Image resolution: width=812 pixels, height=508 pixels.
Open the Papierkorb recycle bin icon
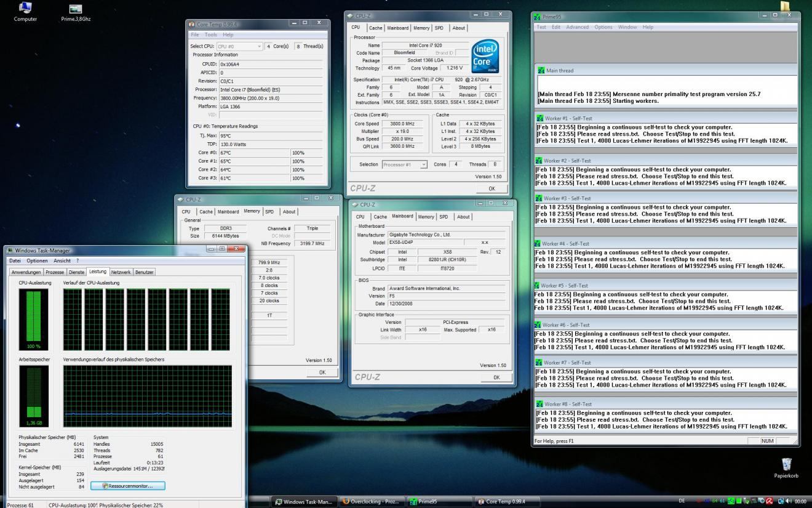786,468
